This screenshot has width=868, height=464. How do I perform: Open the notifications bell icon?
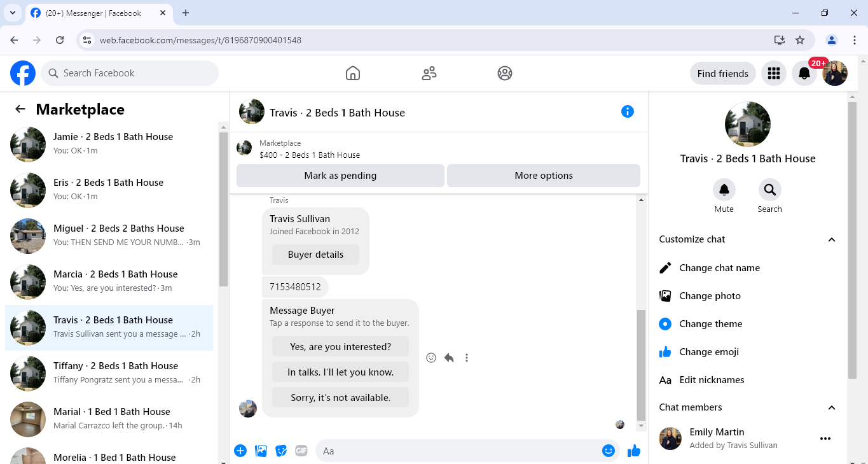coord(804,73)
